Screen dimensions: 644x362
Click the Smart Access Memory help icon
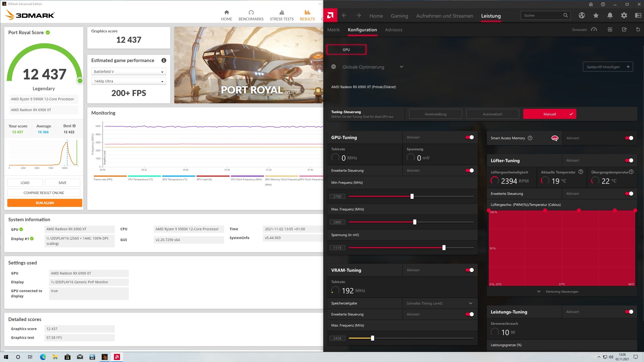coord(530,138)
